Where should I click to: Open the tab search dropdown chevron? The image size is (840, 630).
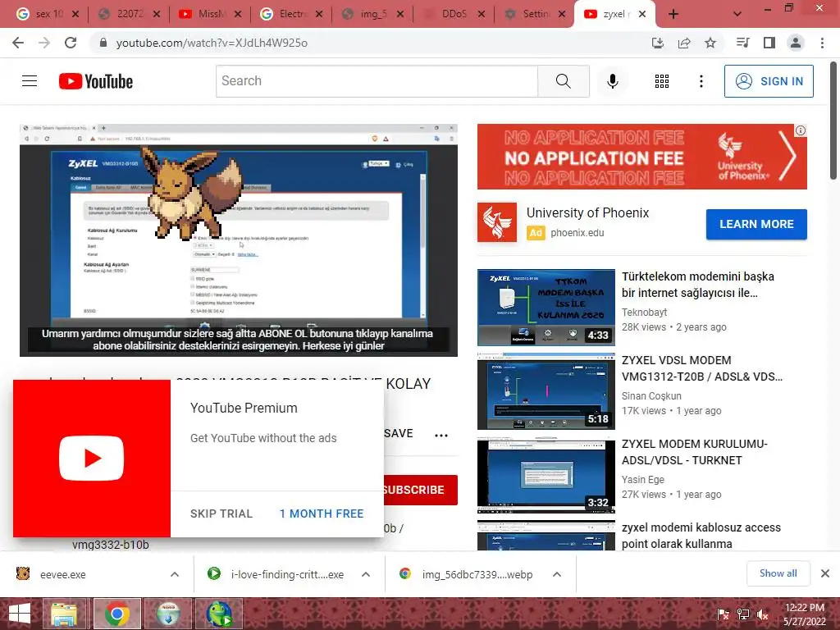coord(737,14)
